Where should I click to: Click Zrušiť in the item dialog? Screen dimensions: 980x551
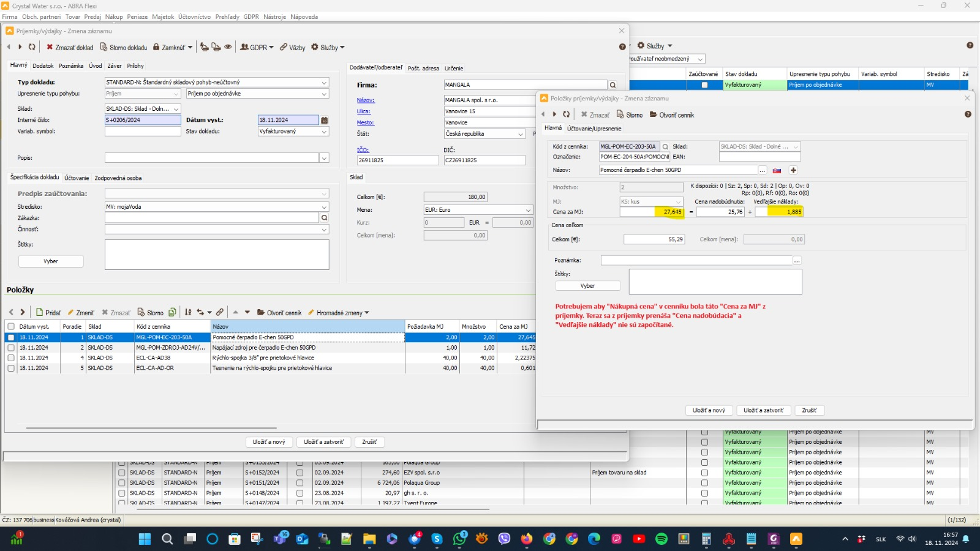809,410
